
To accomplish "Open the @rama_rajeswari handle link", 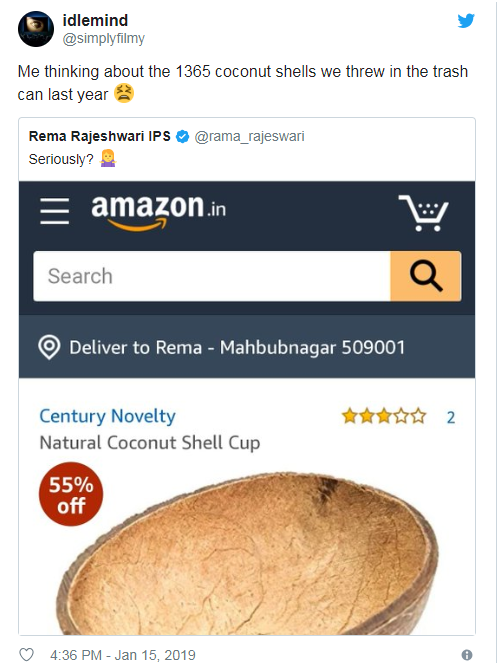I will point(249,137).
